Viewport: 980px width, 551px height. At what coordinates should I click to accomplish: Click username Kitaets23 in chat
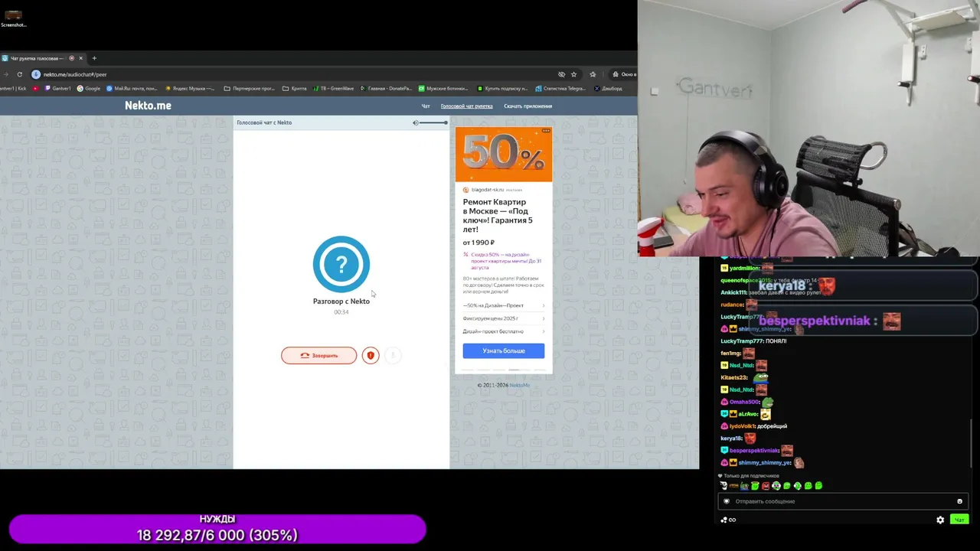click(x=733, y=377)
